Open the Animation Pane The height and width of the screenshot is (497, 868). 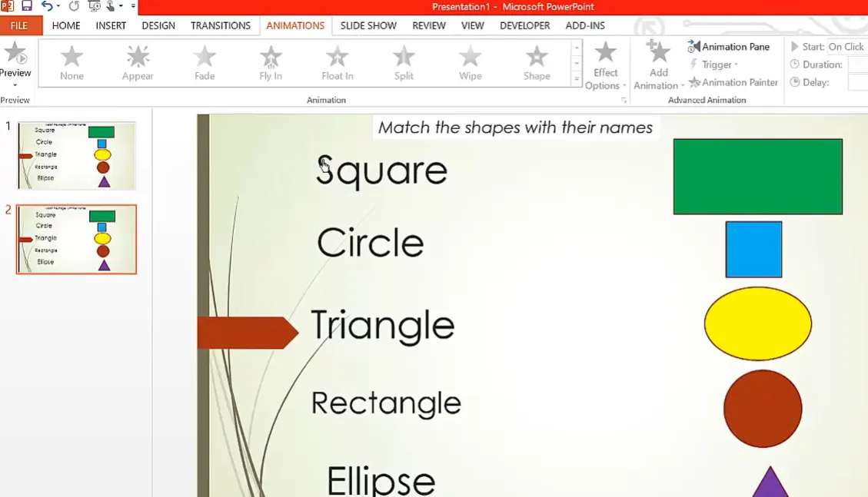[729, 47]
